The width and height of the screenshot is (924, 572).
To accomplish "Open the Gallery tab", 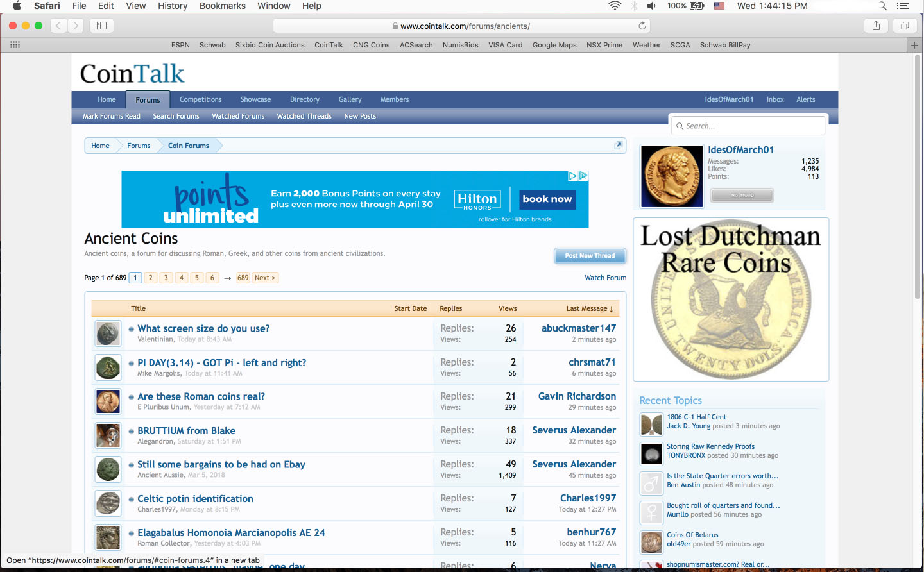I will click(x=350, y=99).
